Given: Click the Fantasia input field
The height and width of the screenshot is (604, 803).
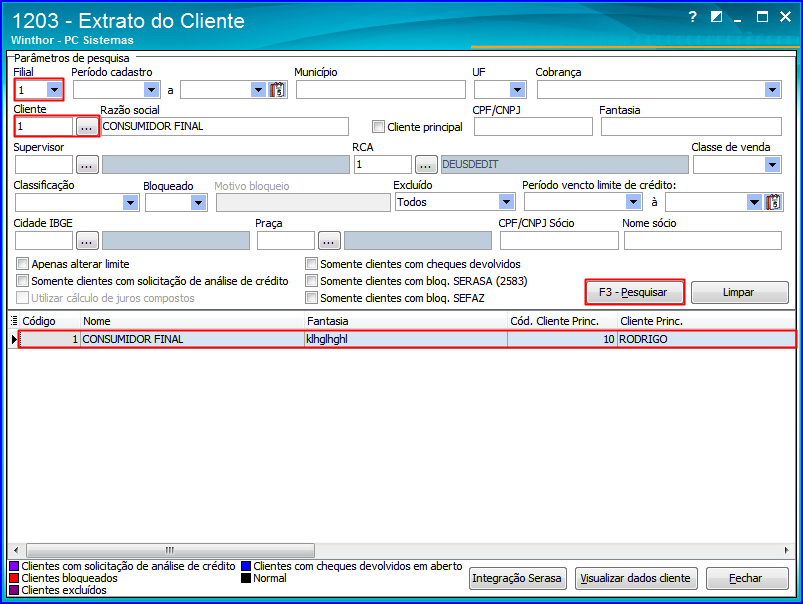Looking at the screenshot, I should pyautogui.click(x=691, y=127).
